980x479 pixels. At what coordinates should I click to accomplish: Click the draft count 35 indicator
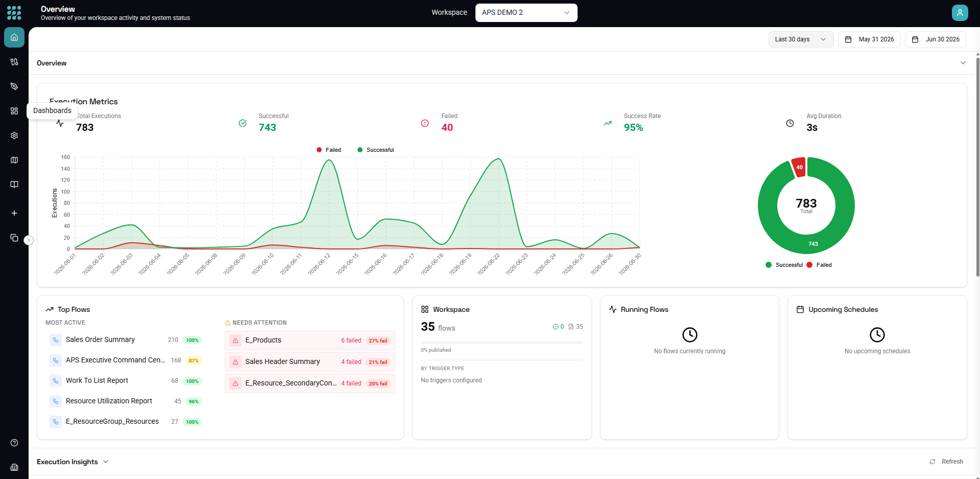coord(576,327)
